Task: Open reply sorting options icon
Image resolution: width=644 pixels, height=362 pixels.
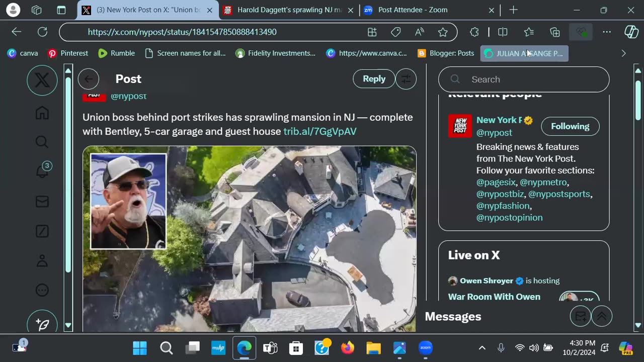Action: click(406, 79)
